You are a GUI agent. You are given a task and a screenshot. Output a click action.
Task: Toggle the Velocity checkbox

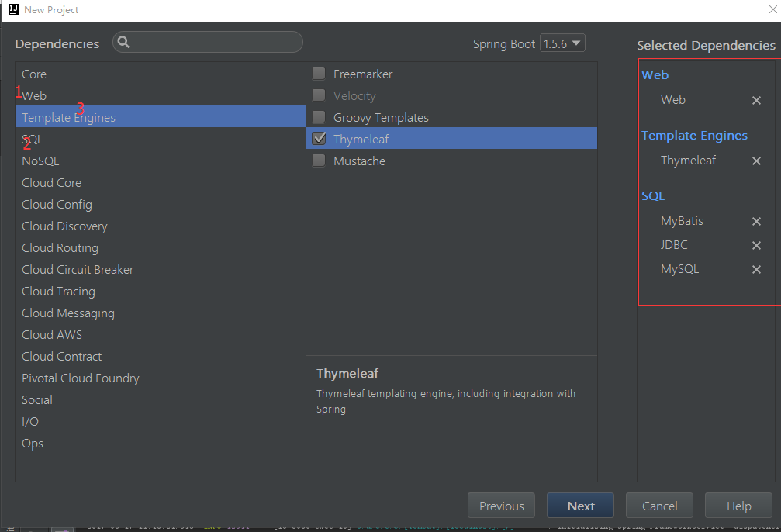tap(319, 95)
